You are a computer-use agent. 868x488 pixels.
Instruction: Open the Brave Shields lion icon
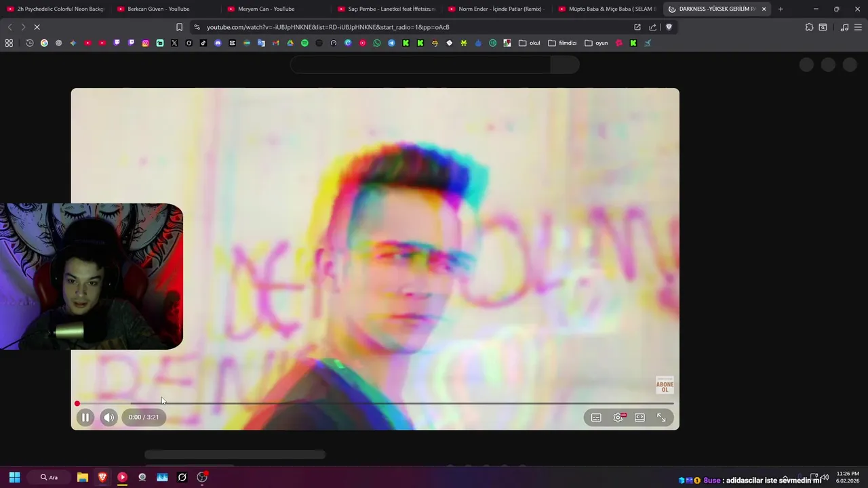(669, 27)
